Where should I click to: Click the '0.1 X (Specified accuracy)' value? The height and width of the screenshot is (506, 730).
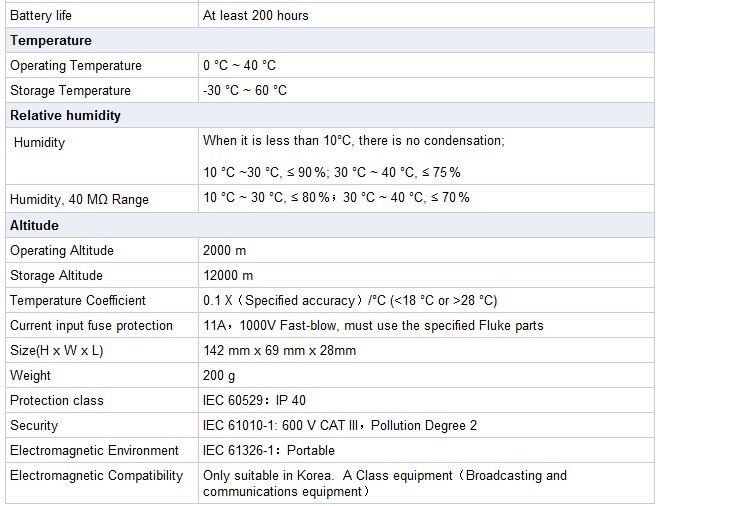click(x=283, y=301)
